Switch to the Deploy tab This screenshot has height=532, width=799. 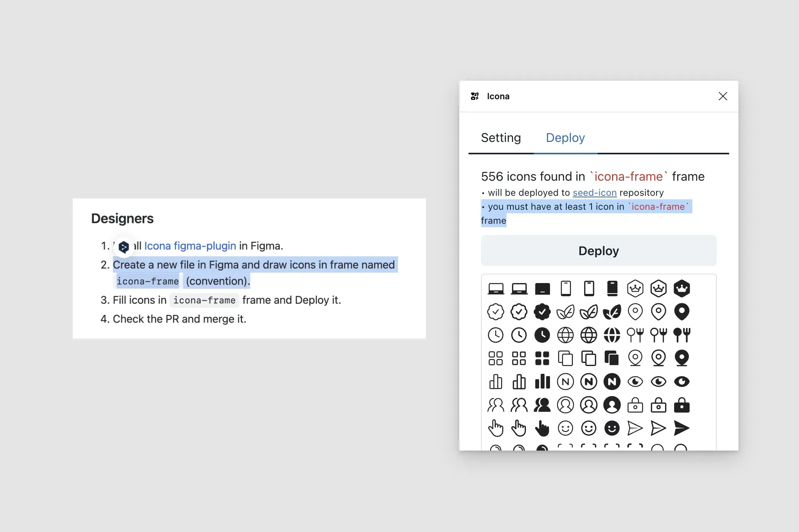tap(565, 138)
